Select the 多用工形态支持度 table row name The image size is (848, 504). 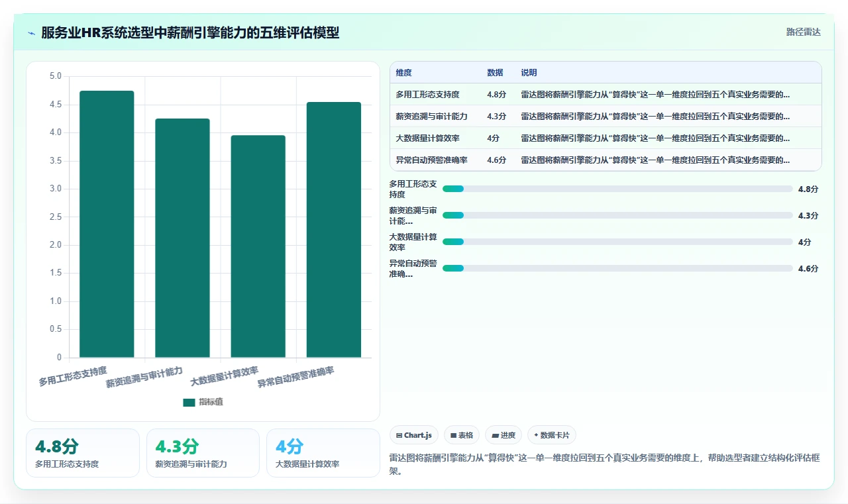click(427, 94)
